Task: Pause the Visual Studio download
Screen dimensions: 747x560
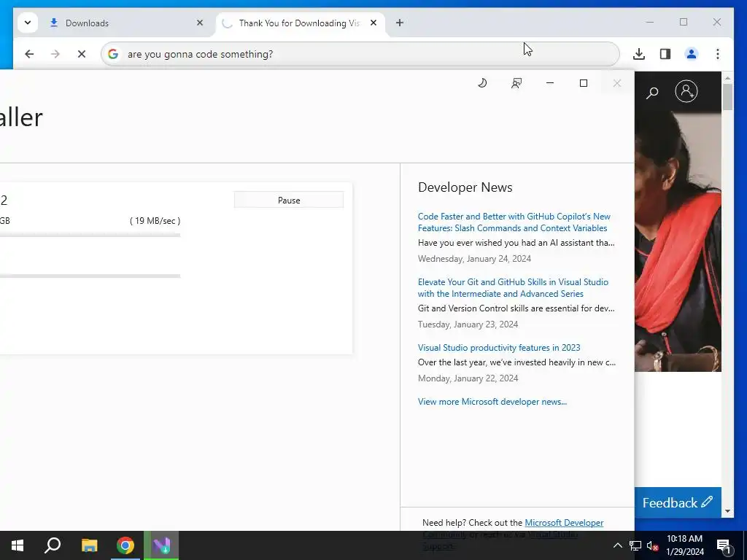Action: pyautogui.click(x=289, y=200)
